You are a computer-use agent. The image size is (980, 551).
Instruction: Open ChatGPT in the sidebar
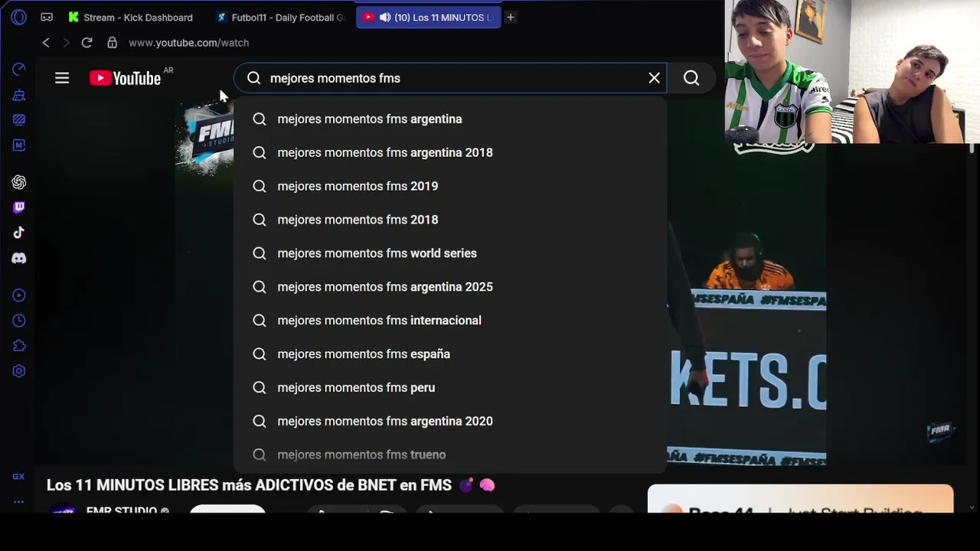tap(19, 182)
